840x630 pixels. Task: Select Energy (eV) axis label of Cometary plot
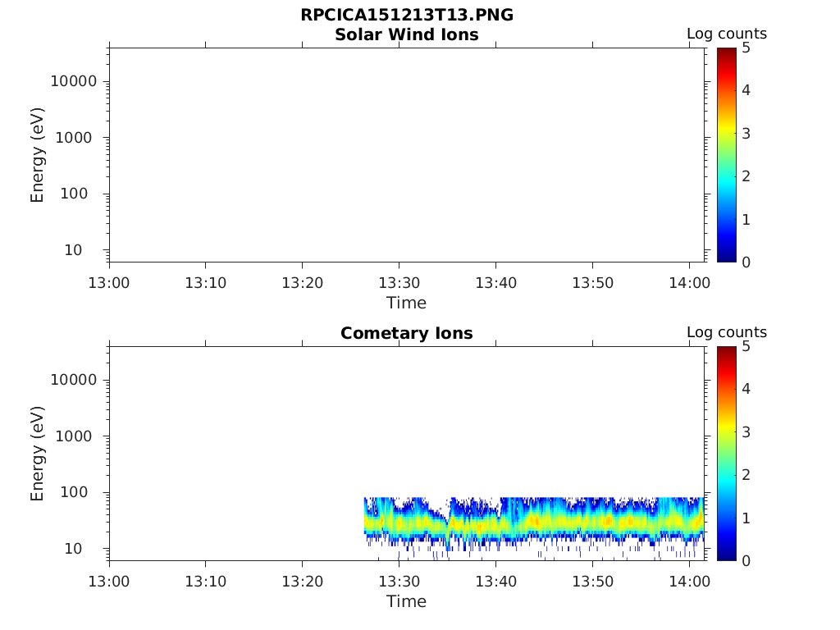click(x=37, y=454)
